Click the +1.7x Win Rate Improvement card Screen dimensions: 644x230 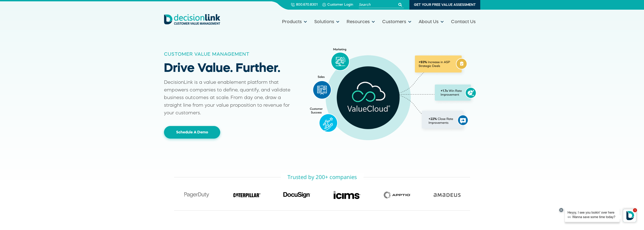[x=453, y=93]
